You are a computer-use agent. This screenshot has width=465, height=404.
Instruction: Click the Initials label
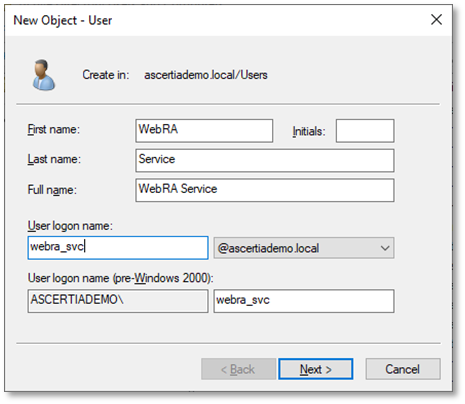[309, 131]
